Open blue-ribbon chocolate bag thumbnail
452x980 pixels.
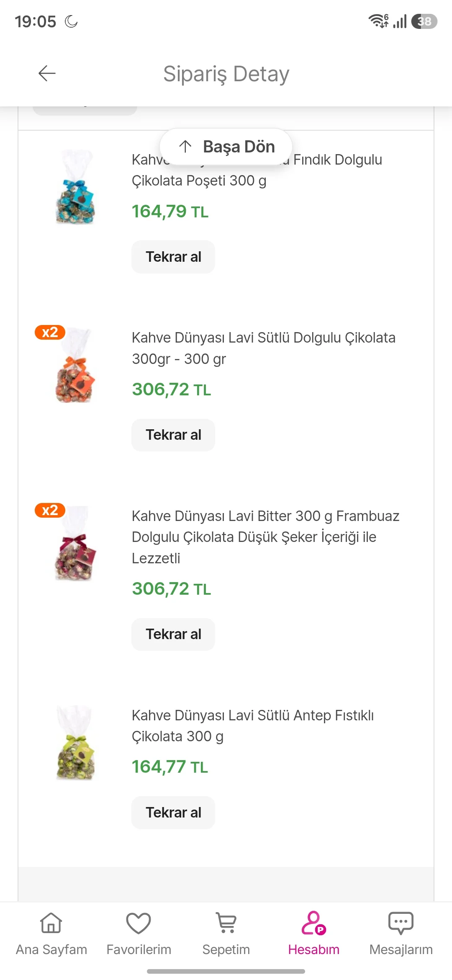(x=75, y=187)
